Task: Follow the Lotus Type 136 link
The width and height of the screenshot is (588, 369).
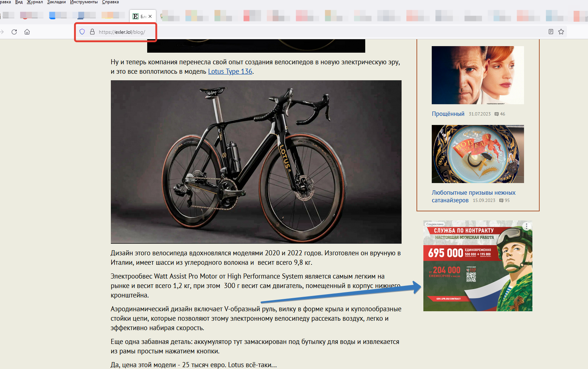Action: coord(230,72)
